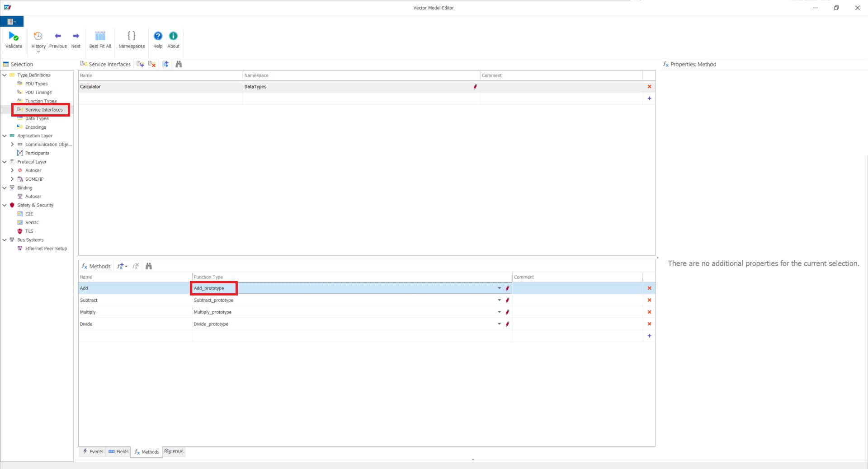Switch to the Events tab
This screenshot has height=469, width=868.
(x=93, y=451)
